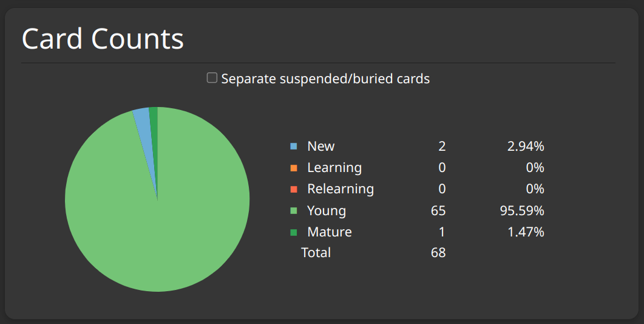
Task: Click the 'Learning' legend label
Action: (x=334, y=168)
